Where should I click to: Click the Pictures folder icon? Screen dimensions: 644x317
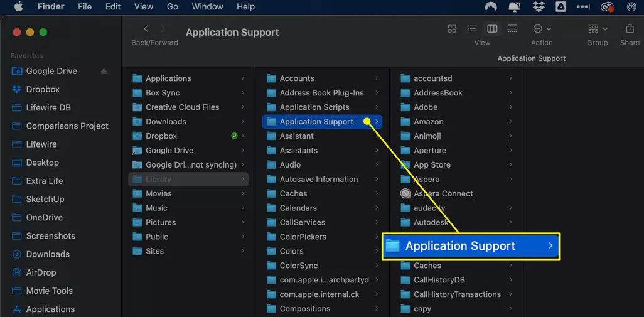click(x=137, y=222)
